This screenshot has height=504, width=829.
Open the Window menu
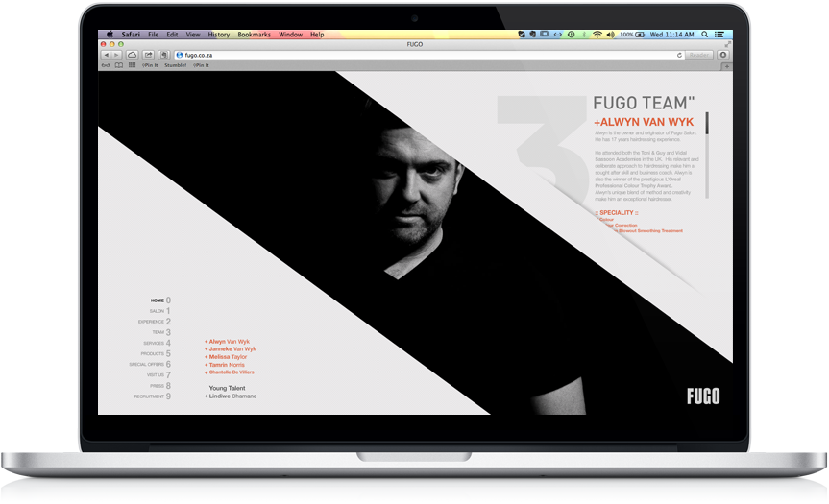(x=291, y=35)
